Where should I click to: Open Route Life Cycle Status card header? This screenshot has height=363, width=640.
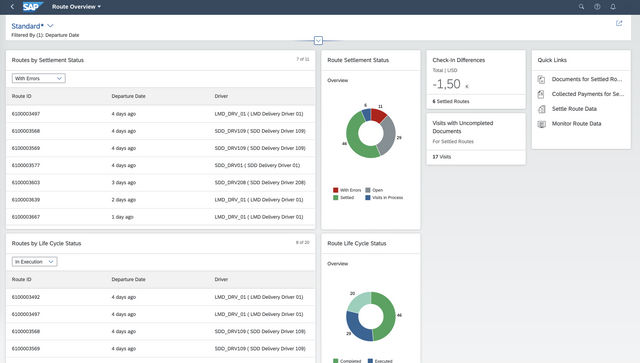(x=371, y=243)
